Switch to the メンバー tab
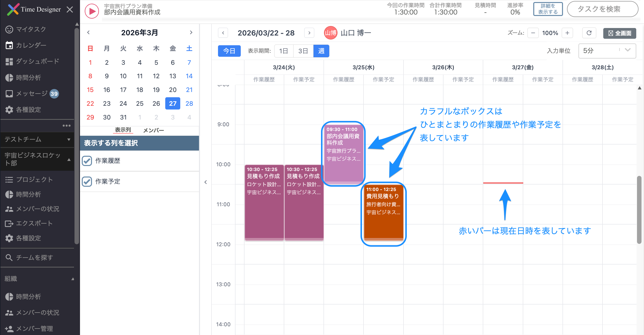The image size is (644, 335). click(x=153, y=130)
